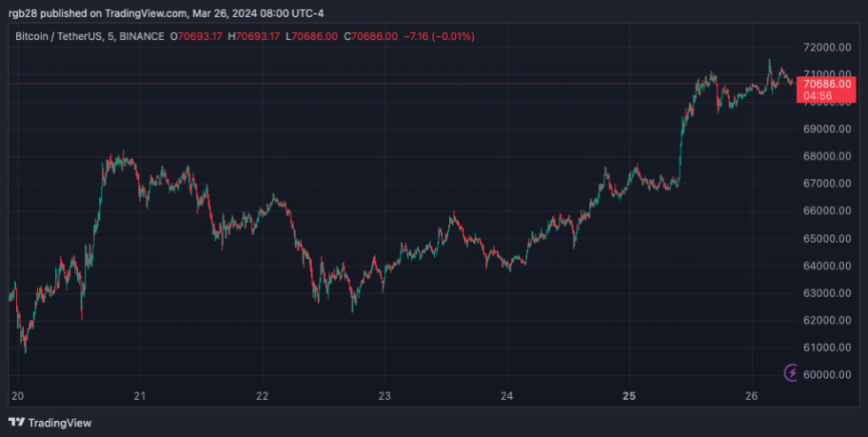
Task: Click the open value O70693.17
Action: (x=198, y=36)
